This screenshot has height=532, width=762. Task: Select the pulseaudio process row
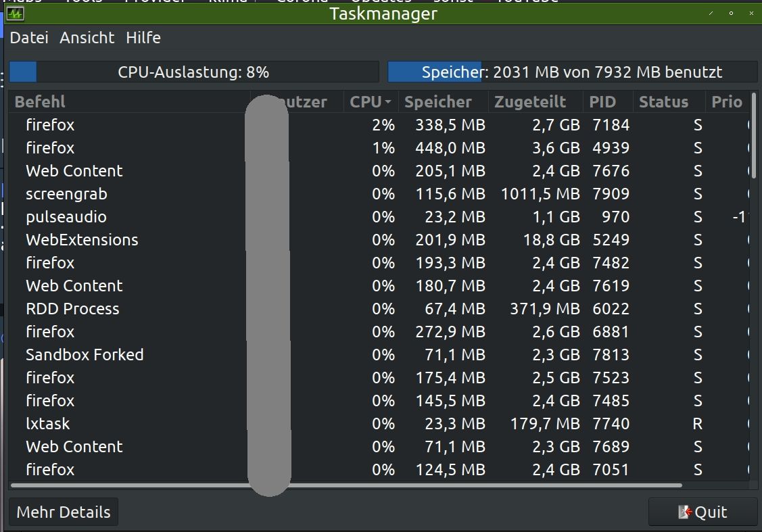click(x=379, y=217)
